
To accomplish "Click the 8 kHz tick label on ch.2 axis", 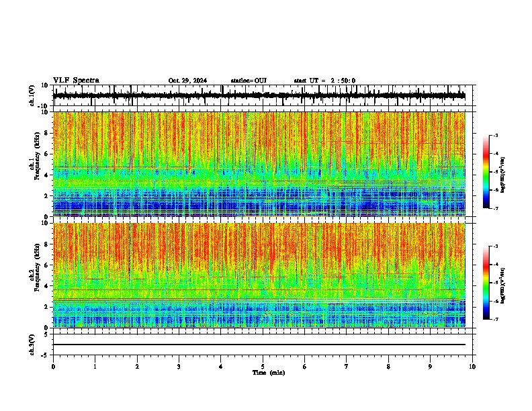I will (x=46, y=244).
